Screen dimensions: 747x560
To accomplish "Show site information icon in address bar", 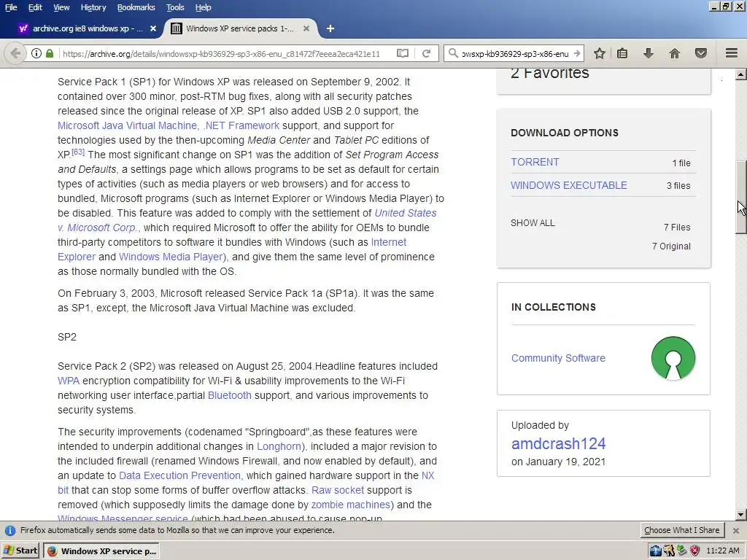I will coord(36,53).
